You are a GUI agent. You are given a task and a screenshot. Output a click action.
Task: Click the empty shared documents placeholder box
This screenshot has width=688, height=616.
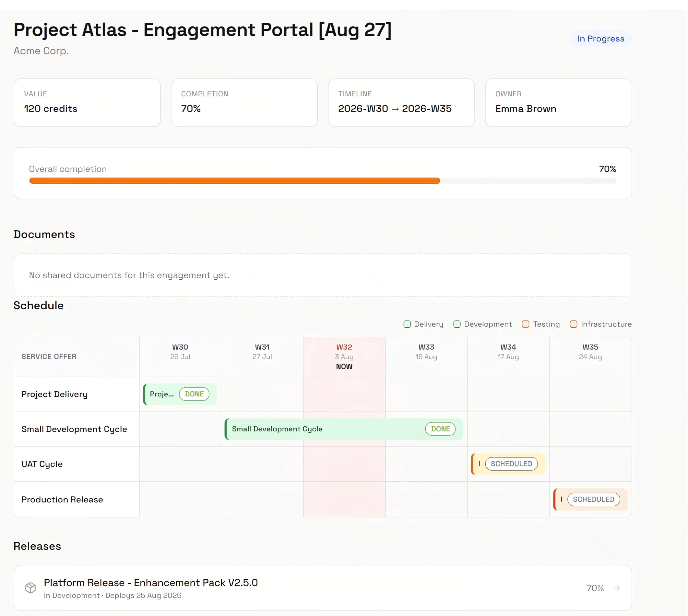tap(323, 275)
